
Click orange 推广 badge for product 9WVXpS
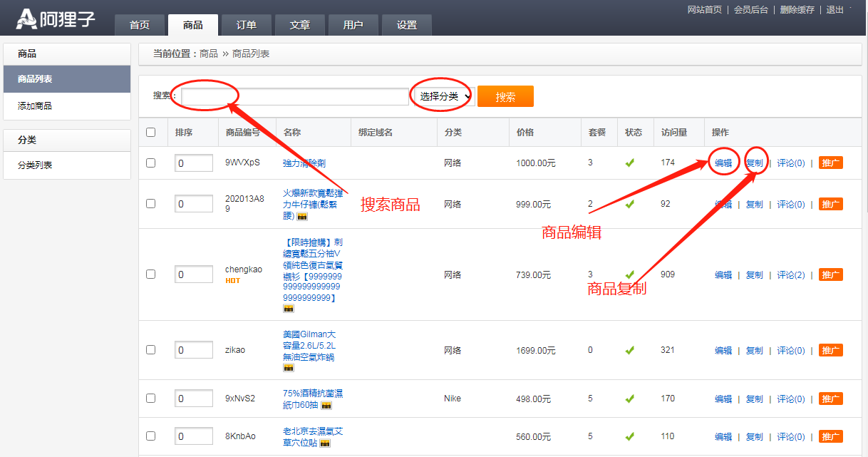[x=830, y=163]
